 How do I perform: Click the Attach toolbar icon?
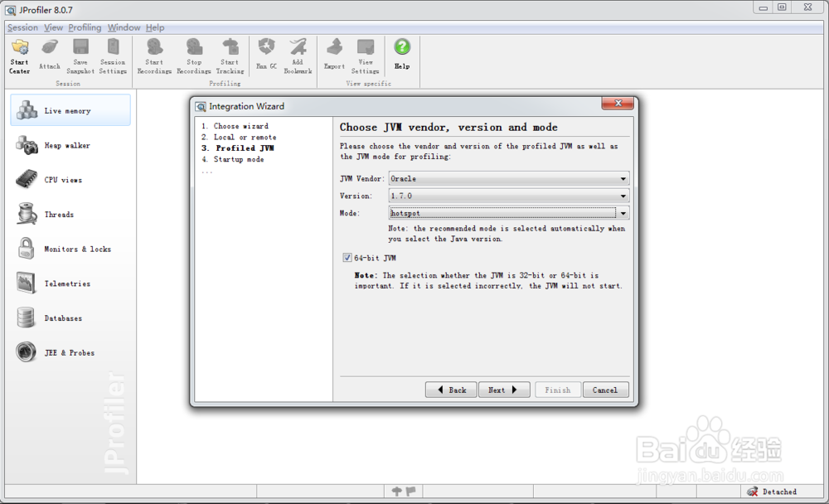pyautogui.click(x=50, y=55)
